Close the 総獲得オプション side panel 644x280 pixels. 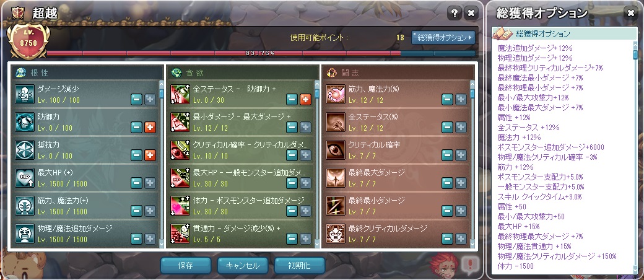point(630,13)
